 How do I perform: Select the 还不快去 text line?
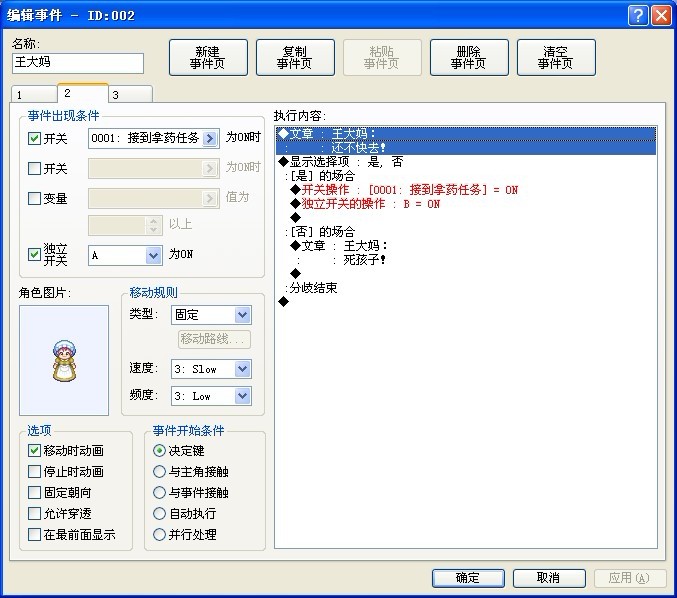point(466,148)
